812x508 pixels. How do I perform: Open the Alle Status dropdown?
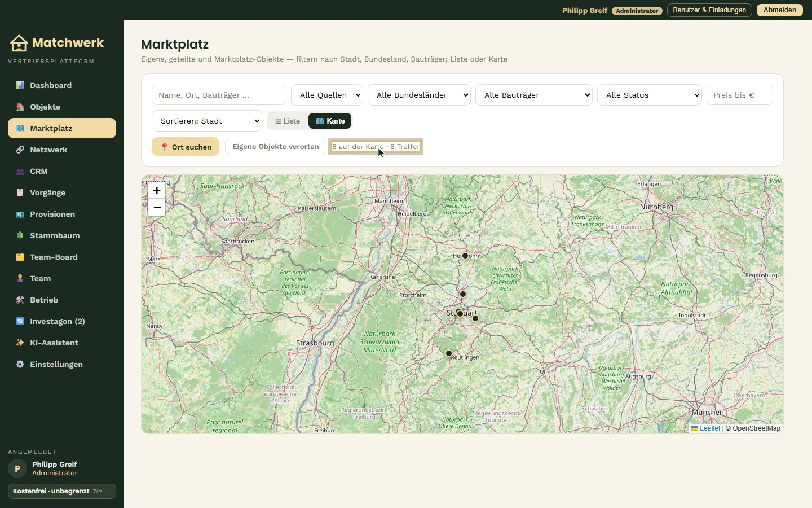point(650,95)
